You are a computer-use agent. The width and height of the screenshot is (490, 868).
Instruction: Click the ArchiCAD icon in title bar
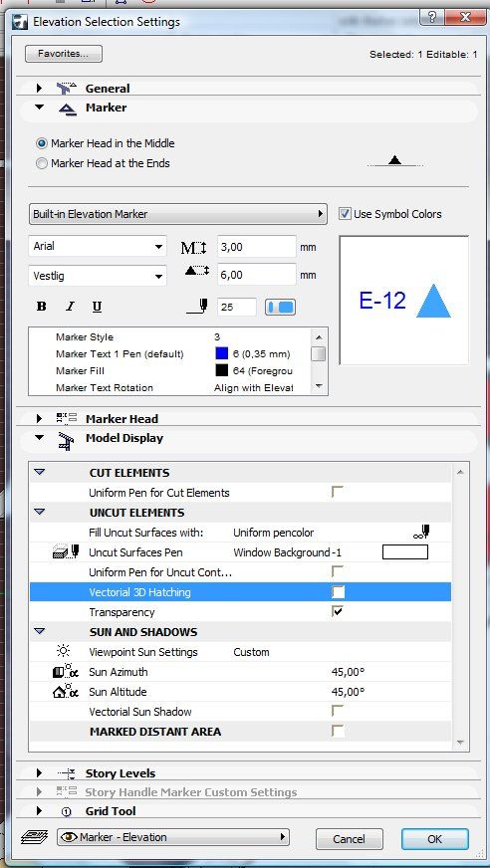tap(21, 22)
